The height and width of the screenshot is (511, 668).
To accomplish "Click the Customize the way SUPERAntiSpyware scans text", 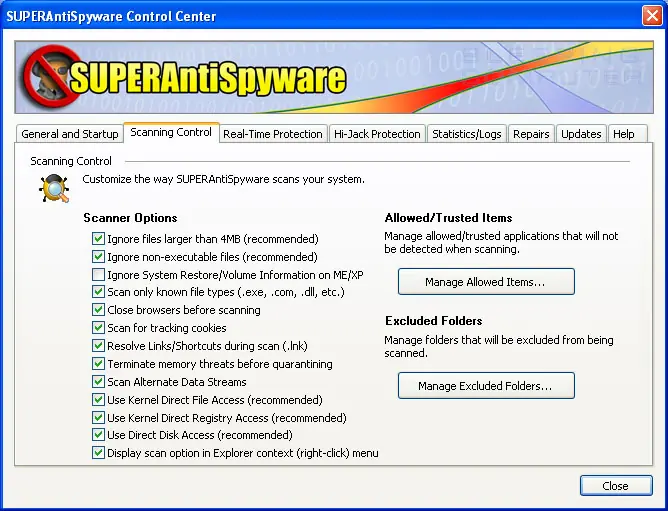I will (224, 179).
